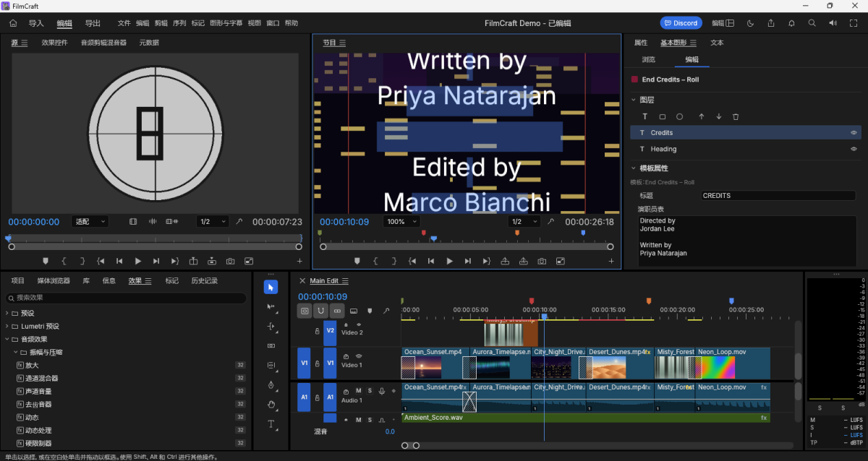Select the Hand tool in toolbar

[x=271, y=405]
